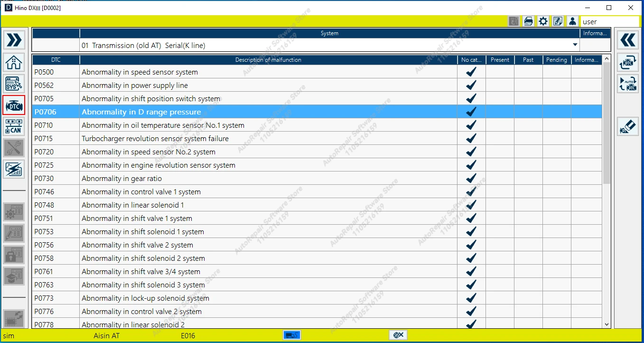Select the DTC diagnostic trouble code function
The image size is (644, 343).
point(14,106)
